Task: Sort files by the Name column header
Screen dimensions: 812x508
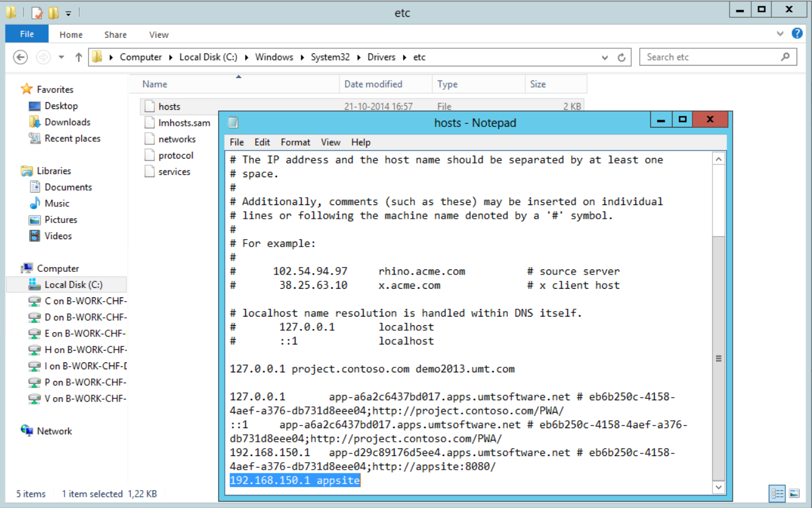Action: pyautogui.click(x=234, y=84)
